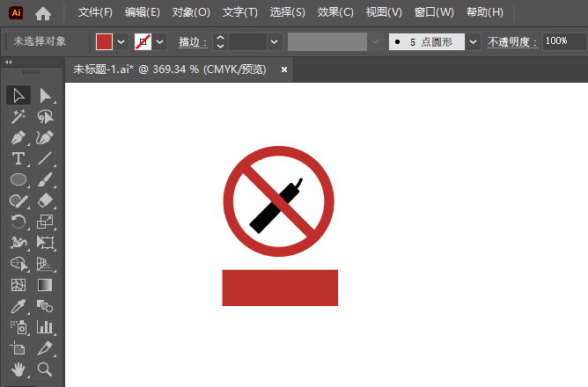
Task: Go to the Home screen icon
Action: pyautogui.click(x=43, y=13)
